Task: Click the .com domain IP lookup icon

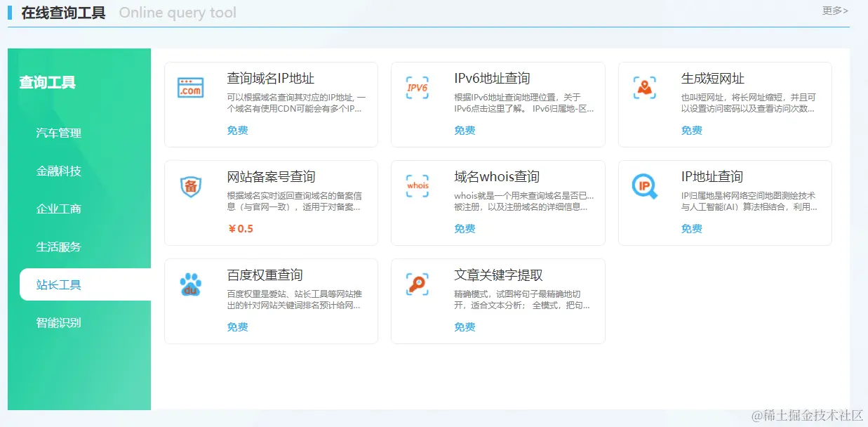Action: pyautogui.click(x=190, y=88)
